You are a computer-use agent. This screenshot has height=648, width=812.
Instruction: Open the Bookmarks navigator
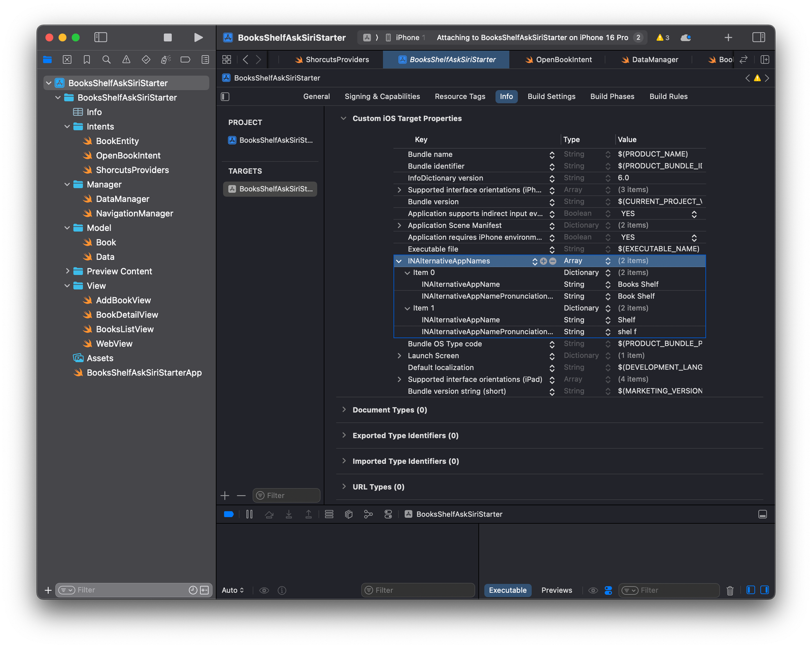(87, 59)
